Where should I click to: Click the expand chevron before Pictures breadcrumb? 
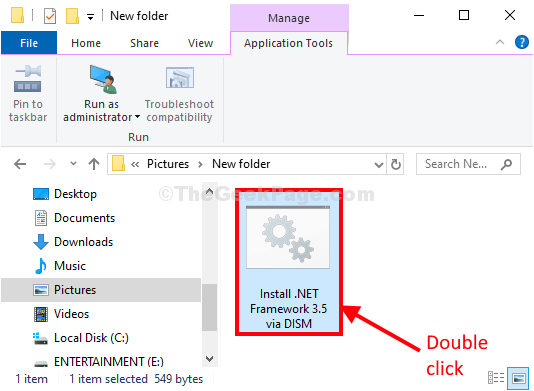coord(135,165)
